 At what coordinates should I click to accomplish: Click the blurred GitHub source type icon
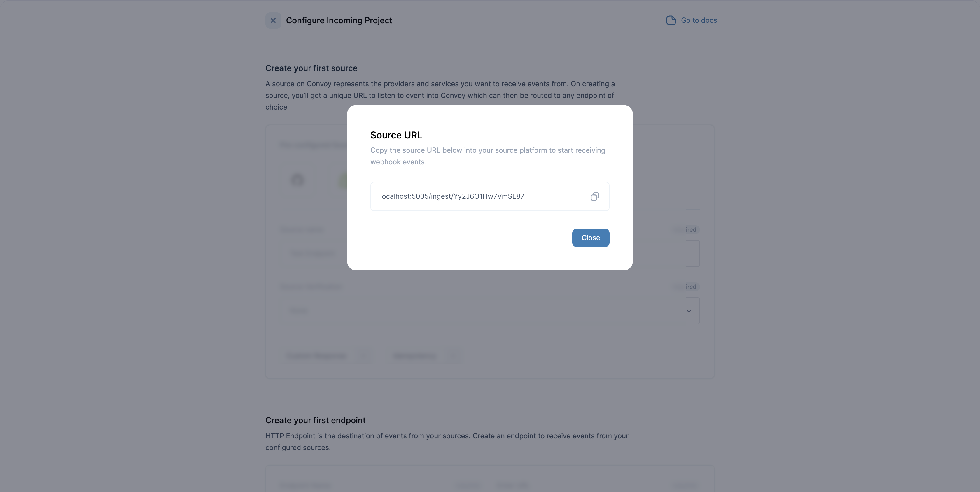point(297,180)
